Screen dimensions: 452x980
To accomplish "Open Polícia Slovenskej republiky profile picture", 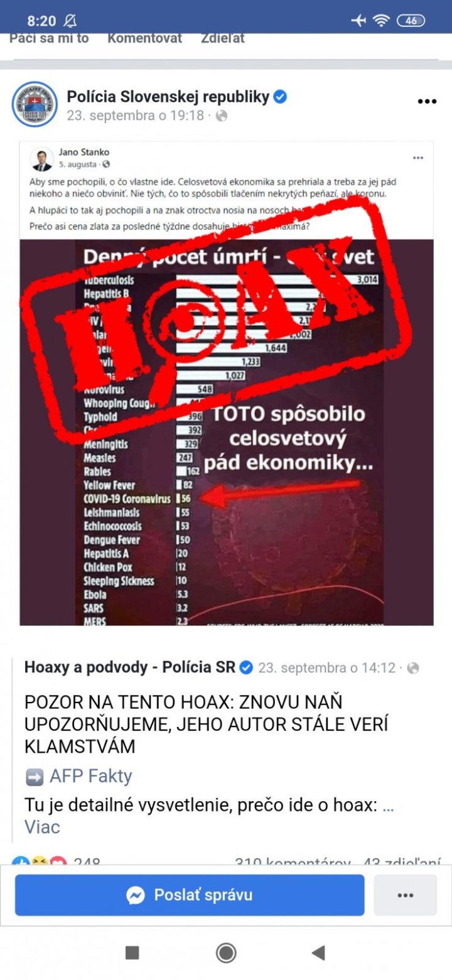I will [x=35, y=104].
